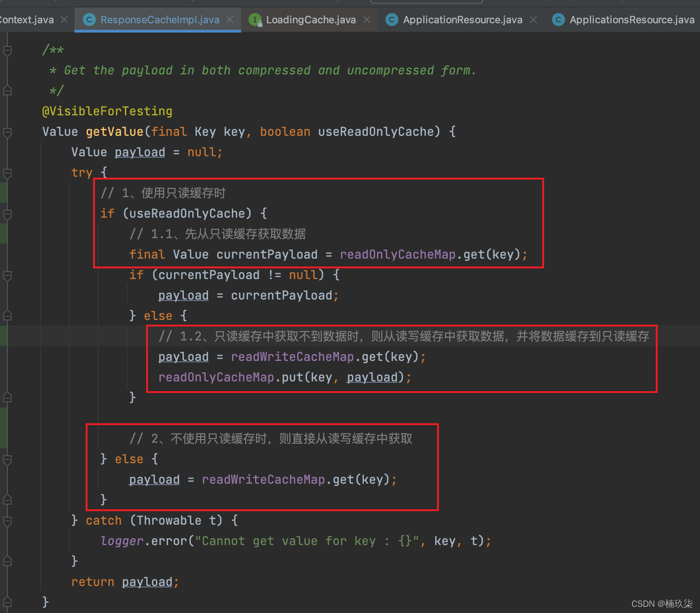Screen dimensions: 700x613
Task: Click the Javadoc text 'Get the payload in both'
Action: click(147, 70)
